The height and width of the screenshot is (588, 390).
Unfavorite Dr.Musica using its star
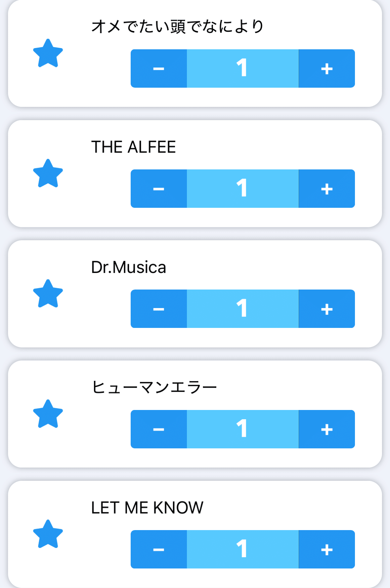[x=48, y=294]
